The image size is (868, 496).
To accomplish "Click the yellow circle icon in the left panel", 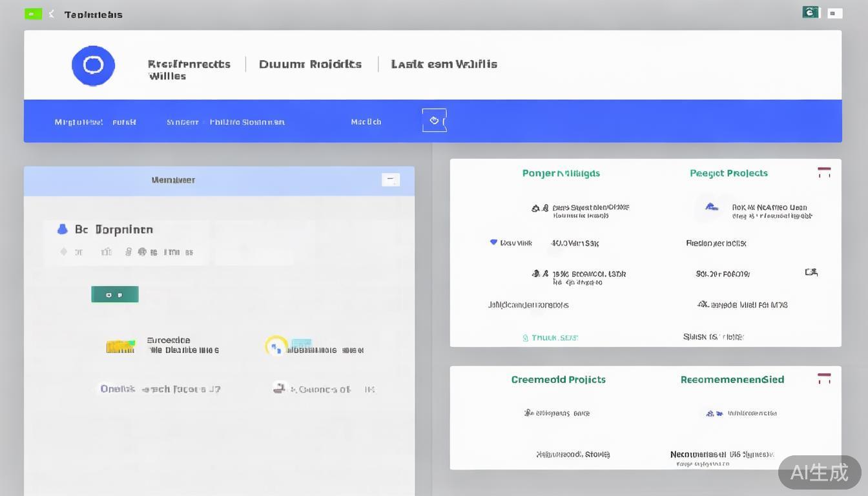I will 276,346.
